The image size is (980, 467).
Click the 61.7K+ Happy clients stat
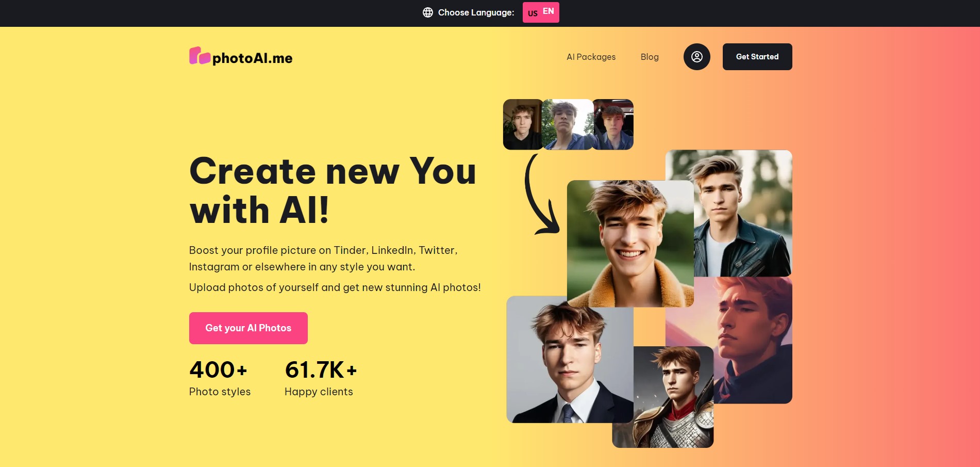click(x=321, y=378)
